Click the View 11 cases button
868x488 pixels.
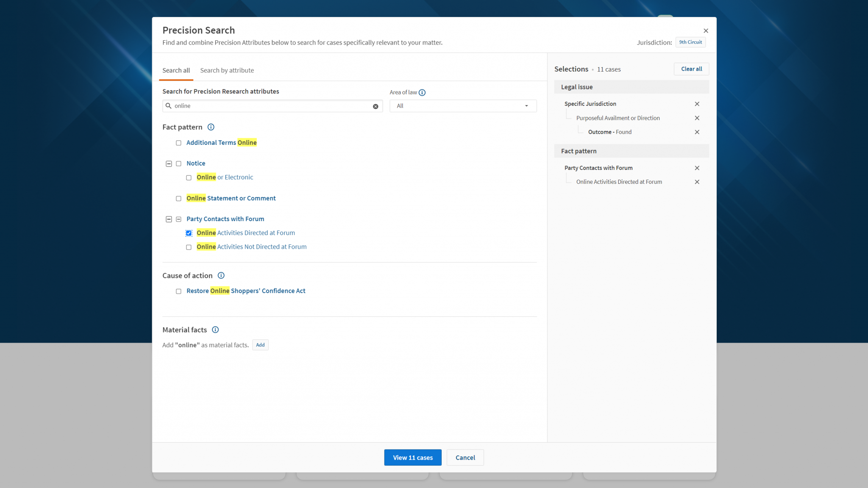[412, 457]
